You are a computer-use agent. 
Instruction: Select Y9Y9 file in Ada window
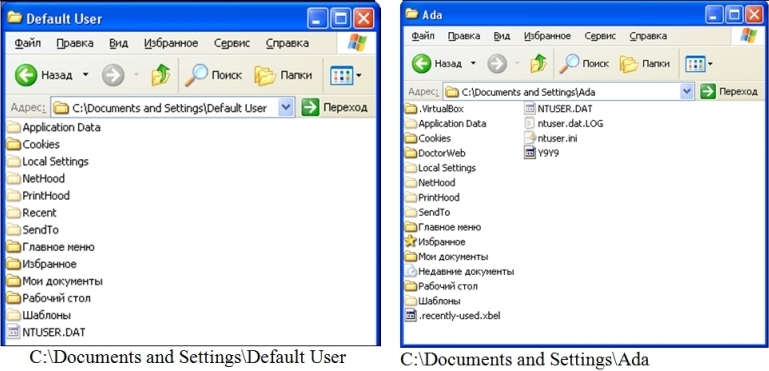pos(541,153)
